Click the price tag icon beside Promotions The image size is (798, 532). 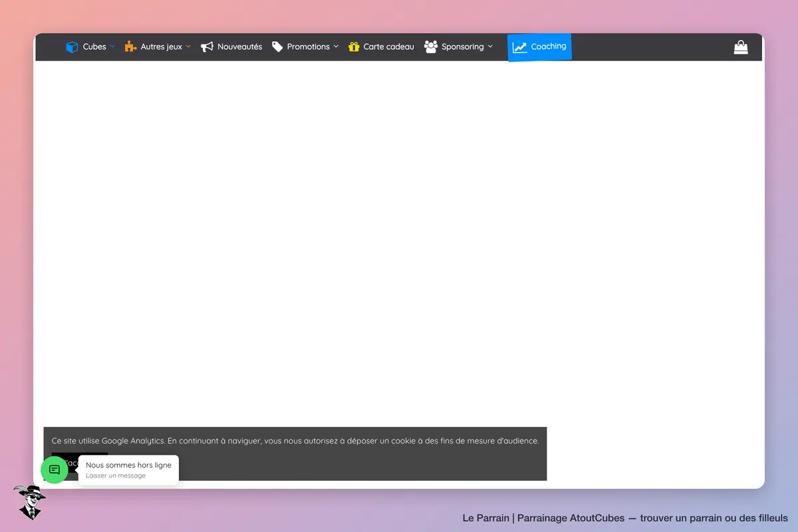pos(277,47)
